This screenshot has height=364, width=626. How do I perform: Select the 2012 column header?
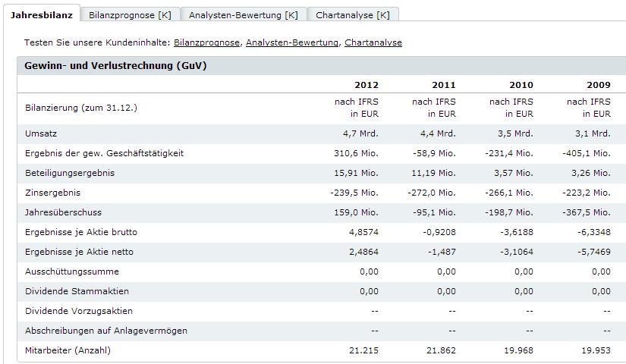click(366, 85)
